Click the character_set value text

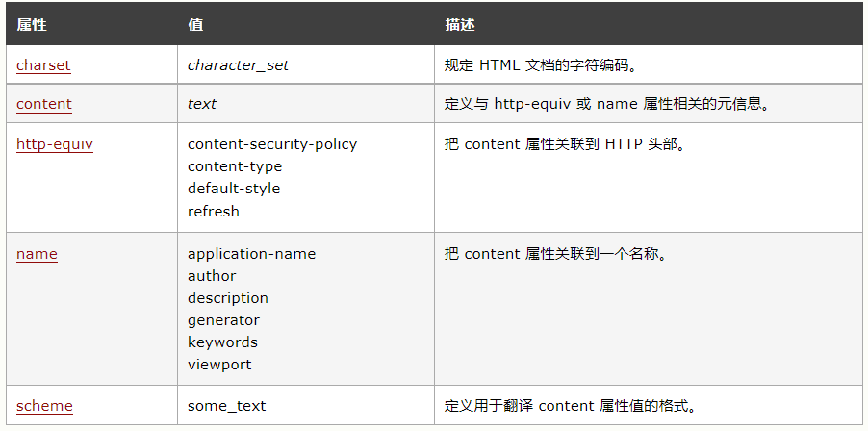tap(238, 65)
